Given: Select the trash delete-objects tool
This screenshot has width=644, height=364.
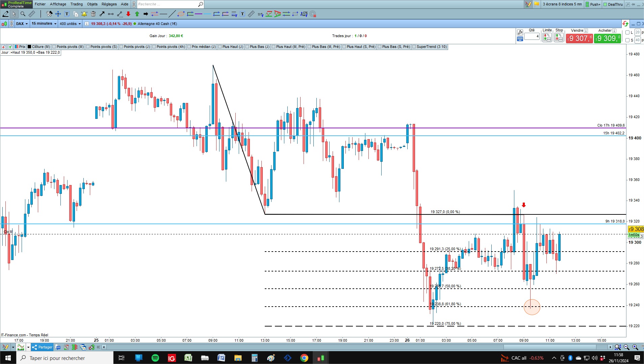Looking at the screenshot, I should click(93, 14).
